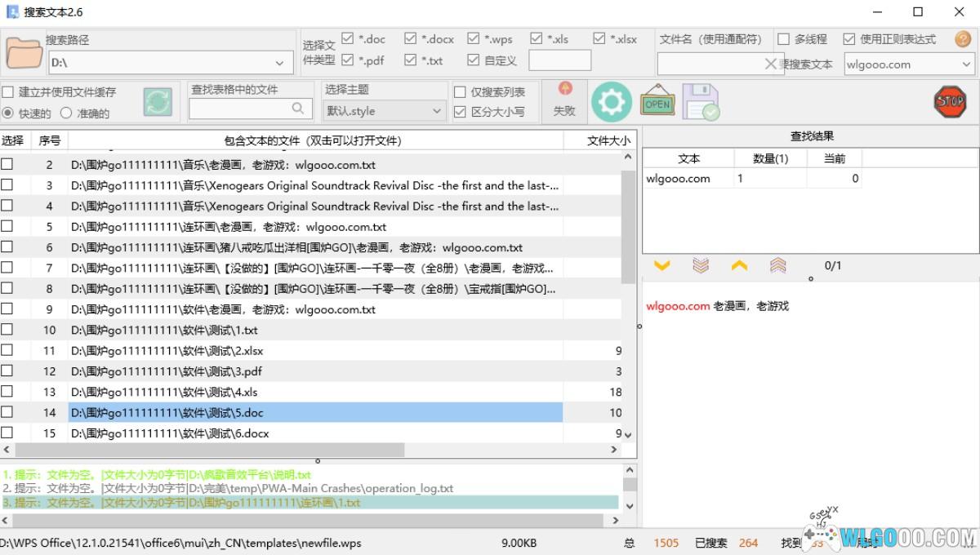Select the 准确的 radio button
Screen dimensions: 980x555
[66, 113]
